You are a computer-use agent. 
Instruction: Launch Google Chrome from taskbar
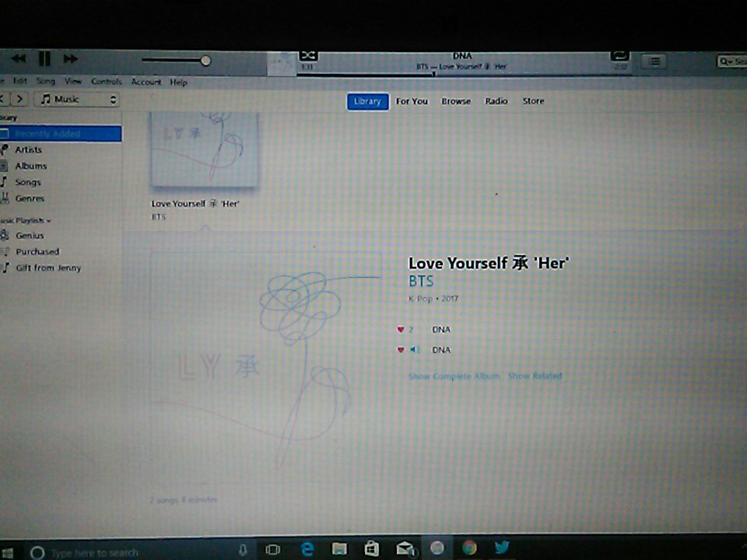click(469, 548)
